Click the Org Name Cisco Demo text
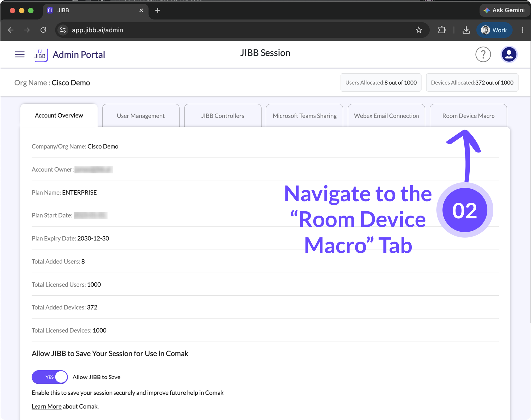The image size is (531, 420). point(52,83)
